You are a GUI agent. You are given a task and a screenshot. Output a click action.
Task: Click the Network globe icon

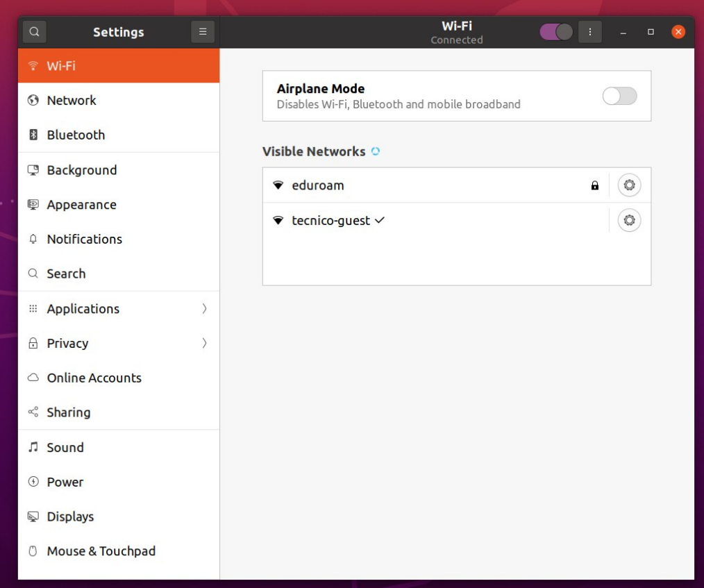[x=33, y=100]
